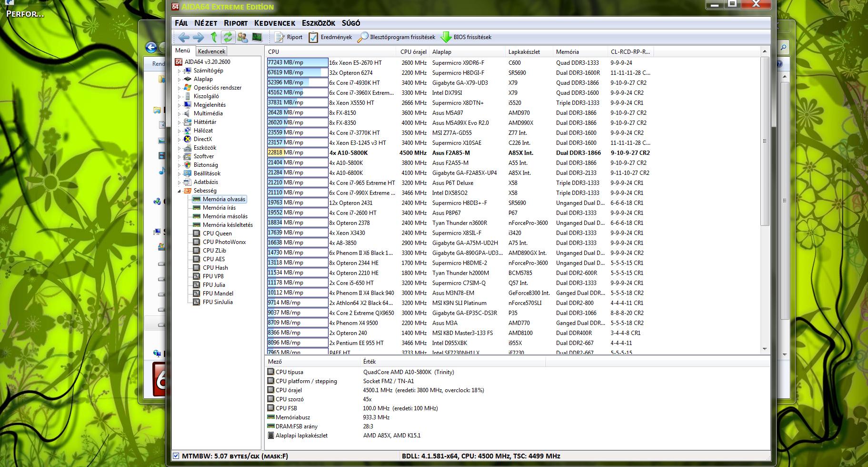The image size is (868, 467).
Task: Go forward with the blue right arrow
Action: pyautogui.click(x=198, y=37)
